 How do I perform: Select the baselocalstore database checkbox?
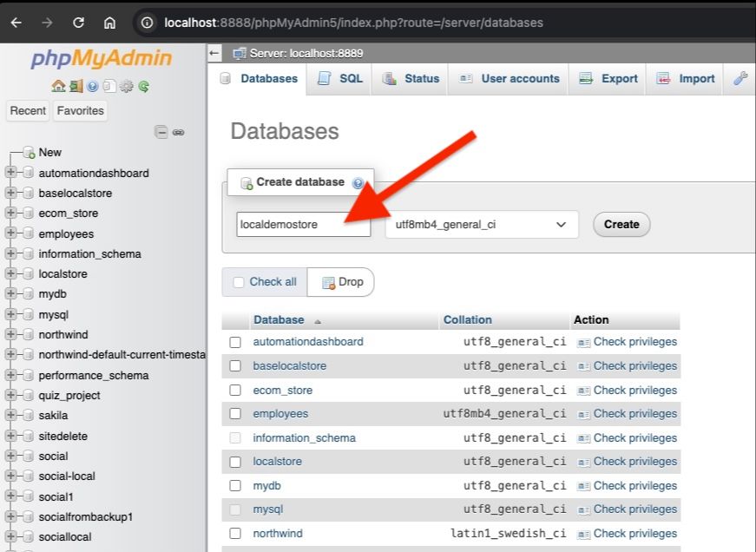click(235, 366)
